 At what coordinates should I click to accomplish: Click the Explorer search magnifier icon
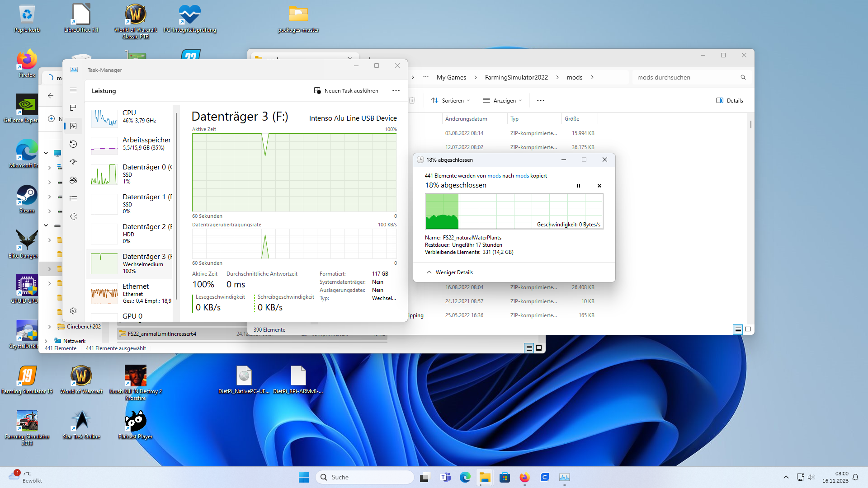point(743,77)
